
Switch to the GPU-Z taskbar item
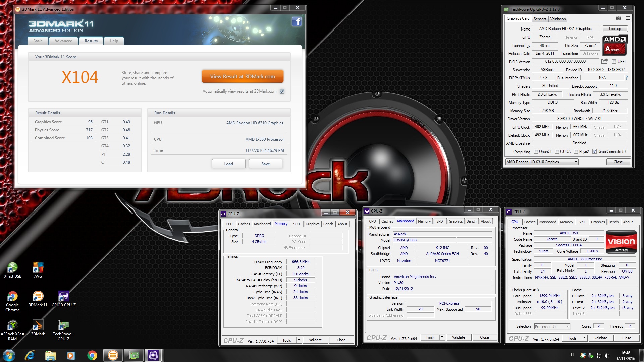[134, 355]
